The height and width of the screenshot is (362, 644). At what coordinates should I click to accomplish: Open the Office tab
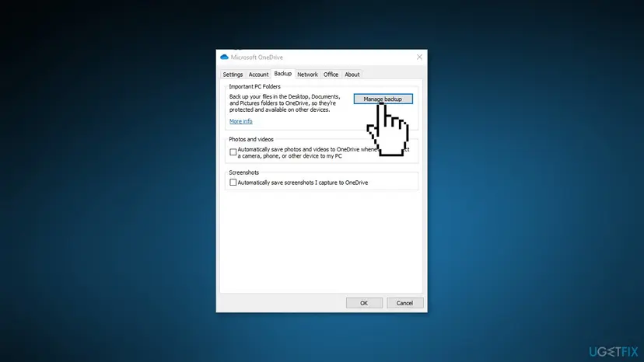(x=331, y=75)
